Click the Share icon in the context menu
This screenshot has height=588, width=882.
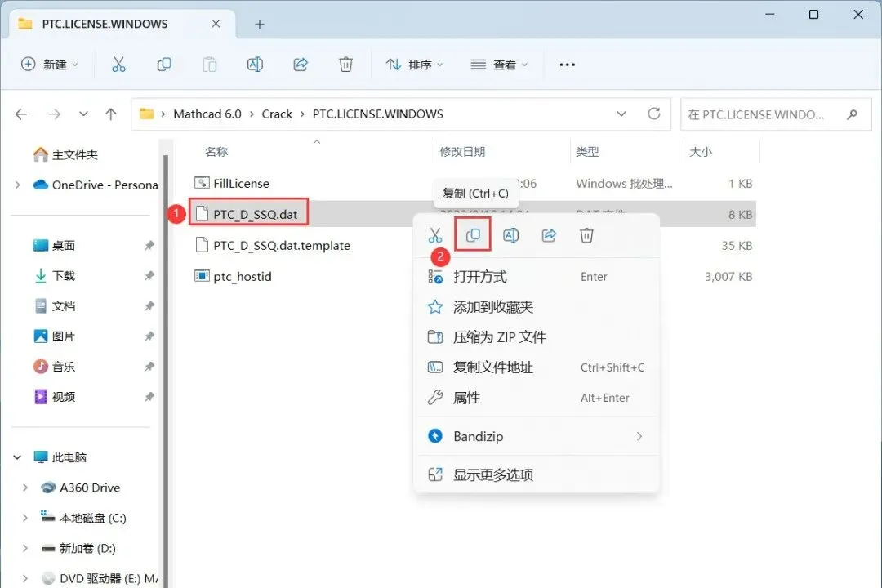point(549,234)
